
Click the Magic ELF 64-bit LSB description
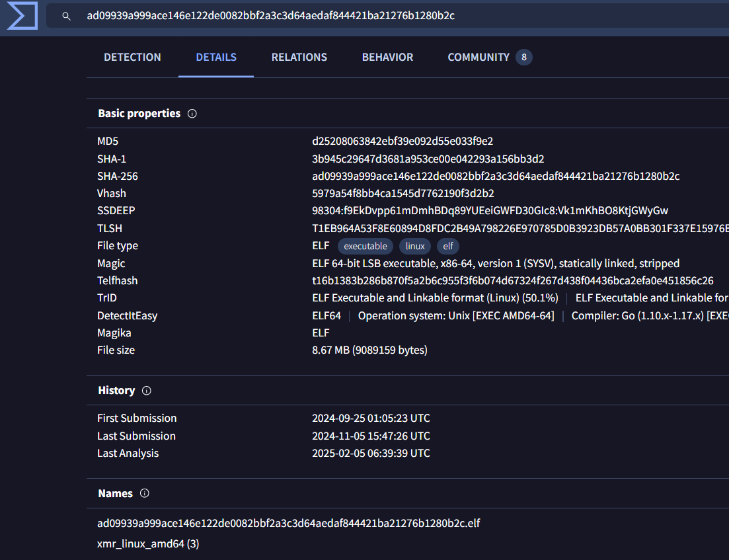(x=496, y=264)
